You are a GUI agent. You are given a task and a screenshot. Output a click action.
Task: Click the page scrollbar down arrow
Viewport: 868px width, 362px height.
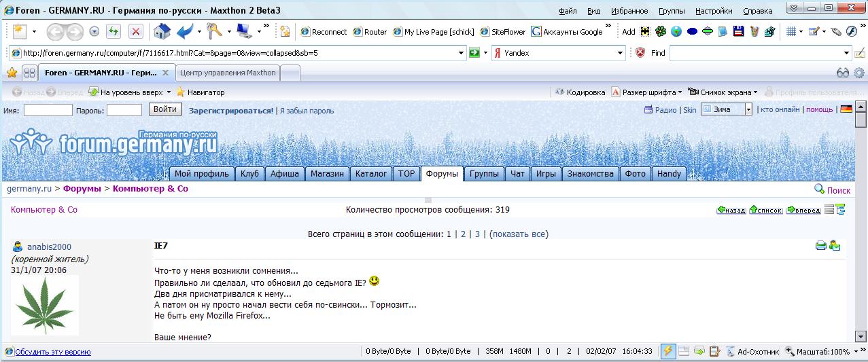pos(861,336)
